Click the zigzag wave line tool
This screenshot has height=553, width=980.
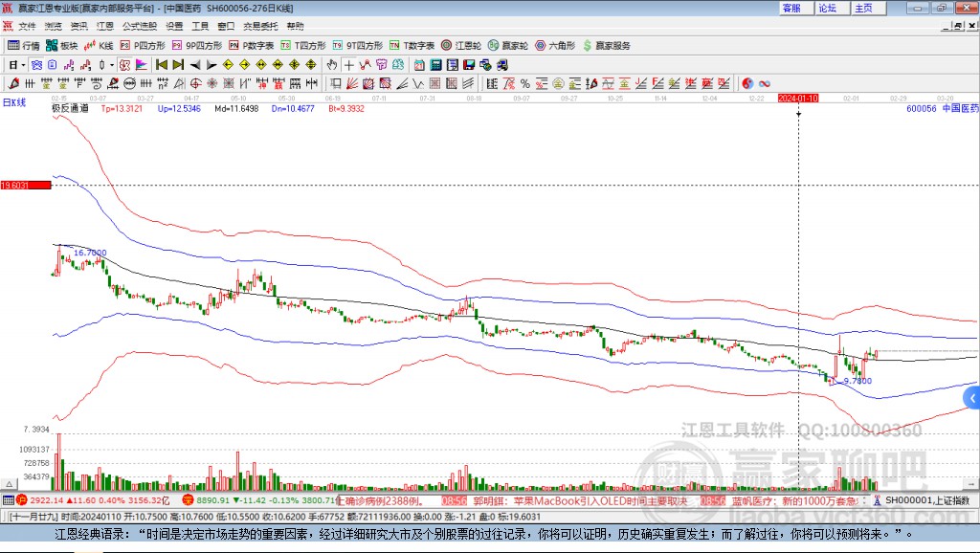click(417, 84)
